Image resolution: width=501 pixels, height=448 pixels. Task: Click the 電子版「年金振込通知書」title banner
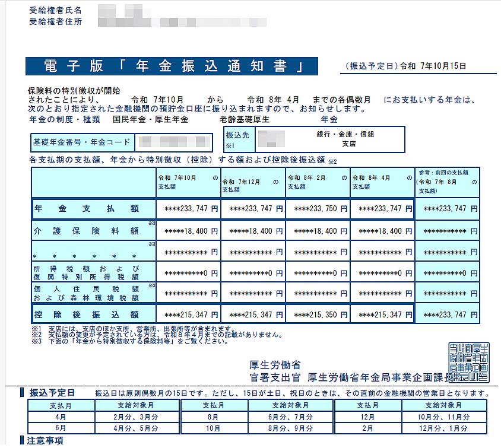pos(172,66)
